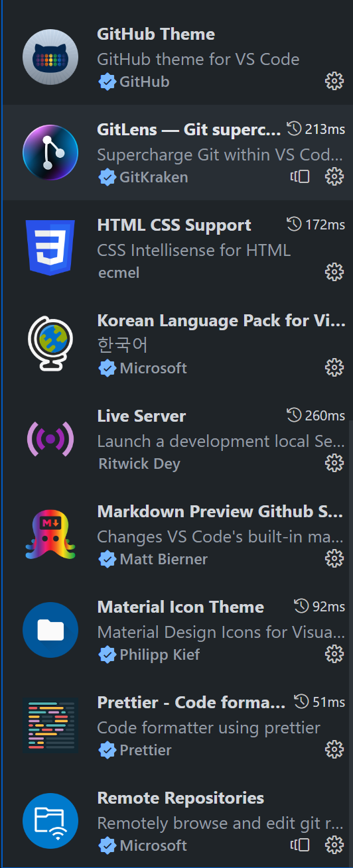
Task: Open manage gear for Korean Language Pack
Action: click(x=334, y=368)
